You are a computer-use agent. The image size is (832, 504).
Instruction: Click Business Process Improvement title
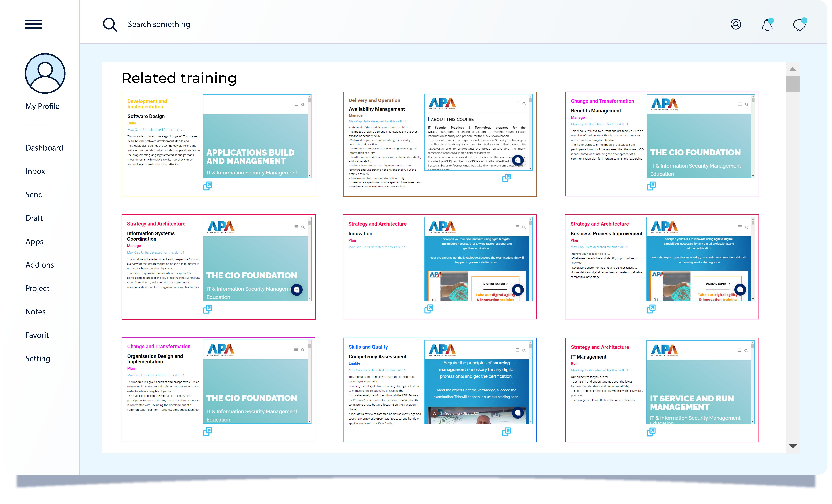pos(606,234)
